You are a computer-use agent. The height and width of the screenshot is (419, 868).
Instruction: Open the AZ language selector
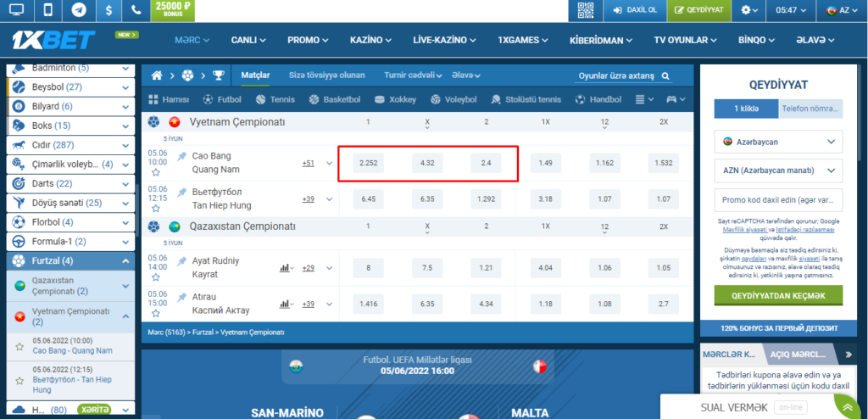(842, 10)
